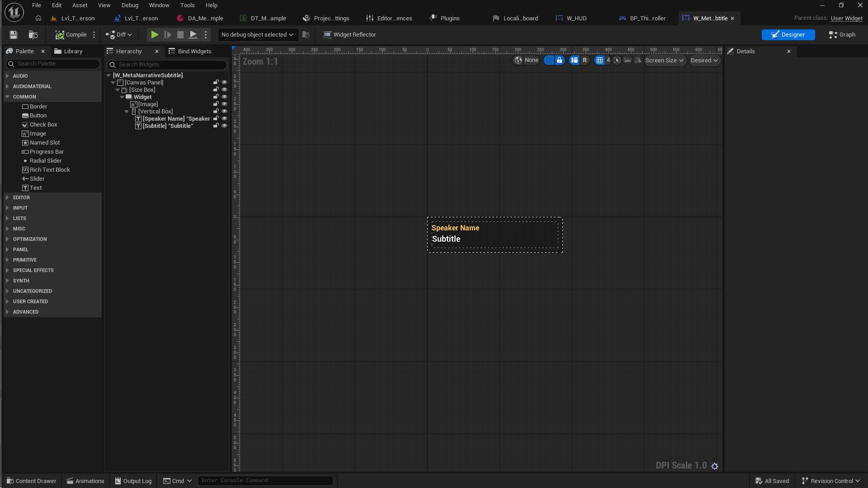Open the Screen Size dropdown
This screenshot has width=868, height=488.
coord(664,60)
